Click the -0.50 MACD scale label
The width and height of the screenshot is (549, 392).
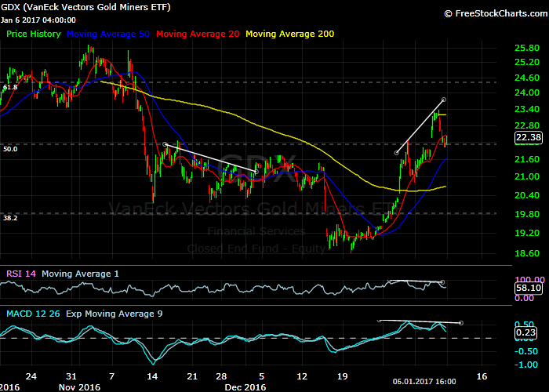(526, 351)
